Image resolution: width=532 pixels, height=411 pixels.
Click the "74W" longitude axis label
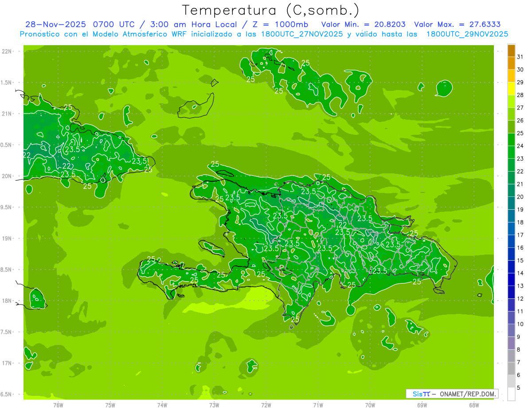tap(162, 405)
